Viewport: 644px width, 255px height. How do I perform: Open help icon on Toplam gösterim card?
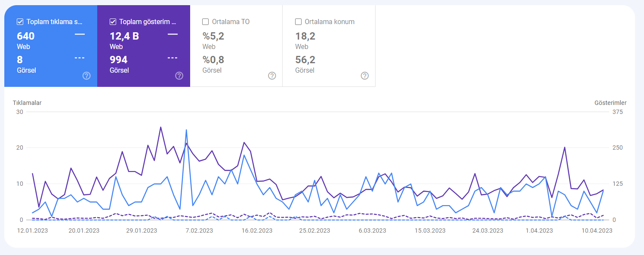[179, 76]
